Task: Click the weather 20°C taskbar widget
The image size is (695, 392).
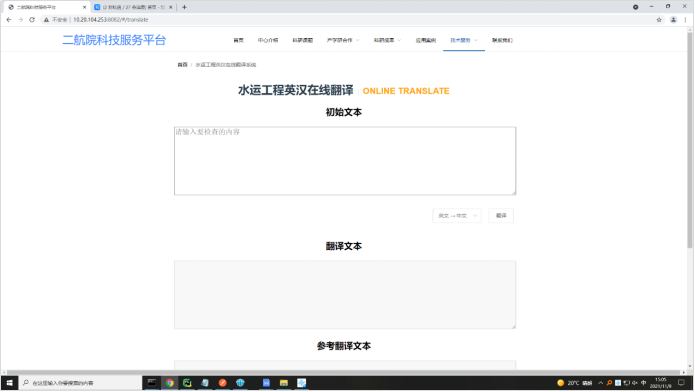Action: (575, 383)
